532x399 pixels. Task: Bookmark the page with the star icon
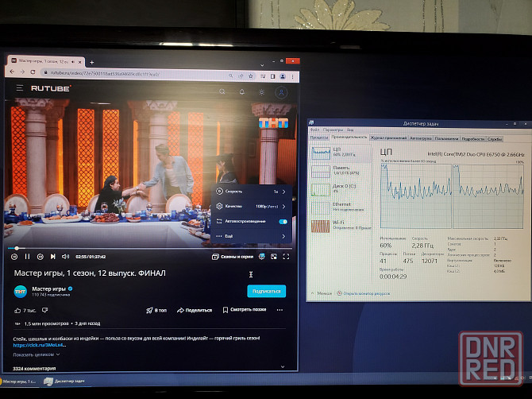[x=251, y=76]
